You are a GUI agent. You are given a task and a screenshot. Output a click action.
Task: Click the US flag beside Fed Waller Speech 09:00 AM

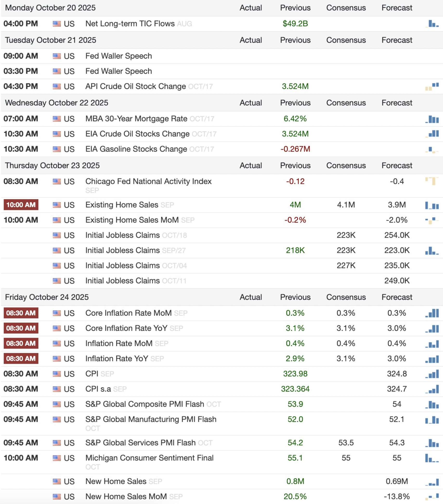[x=57, y=56]
